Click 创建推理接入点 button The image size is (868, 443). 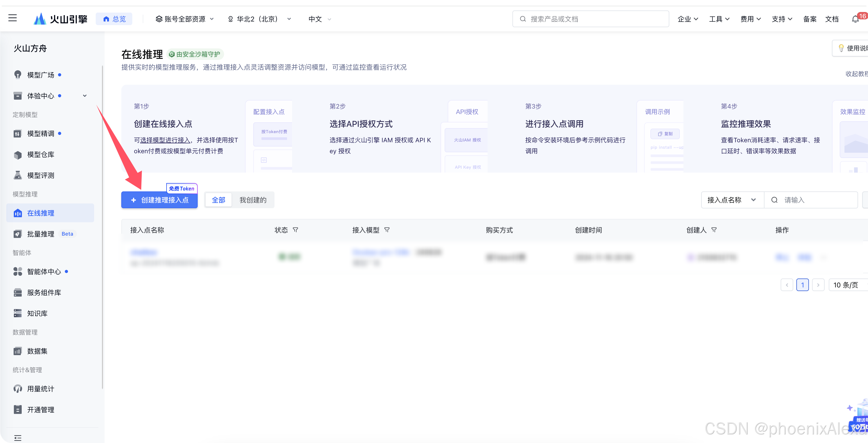tap(159, 200)
